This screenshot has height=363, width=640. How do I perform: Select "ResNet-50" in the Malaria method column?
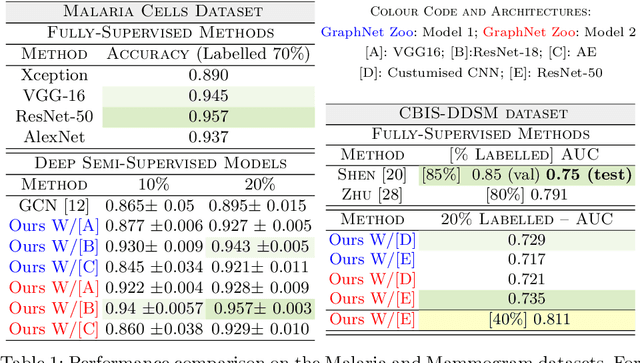pos(54,117)
